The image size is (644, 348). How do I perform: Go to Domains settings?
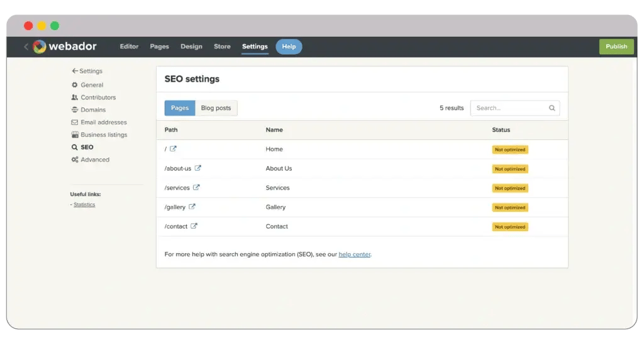pos(93,110)
